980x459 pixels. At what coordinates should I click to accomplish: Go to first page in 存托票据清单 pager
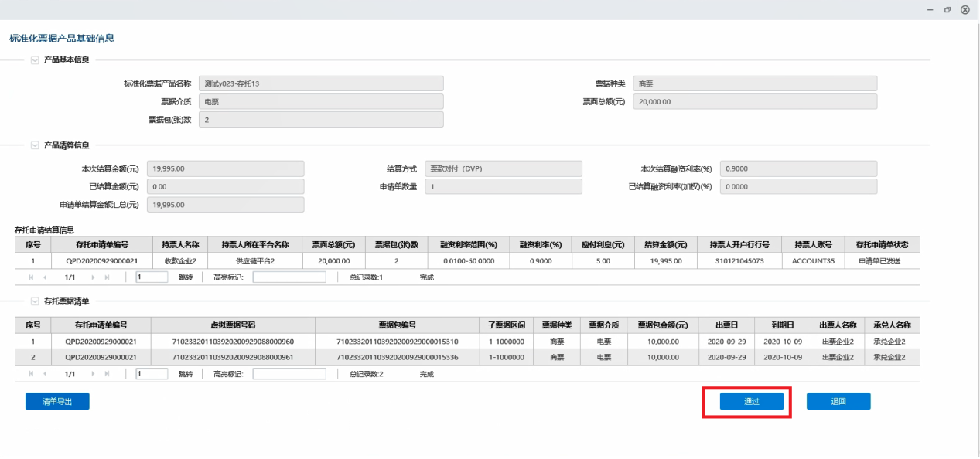pos(32,374)
